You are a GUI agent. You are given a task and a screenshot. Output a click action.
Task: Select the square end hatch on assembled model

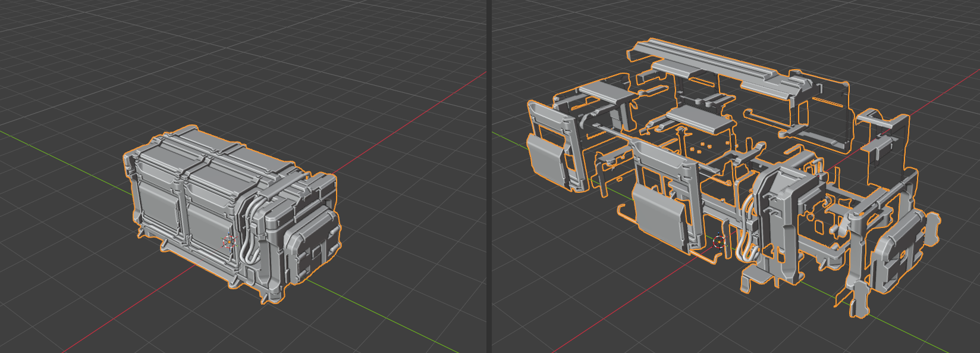(x=312, y=244)
